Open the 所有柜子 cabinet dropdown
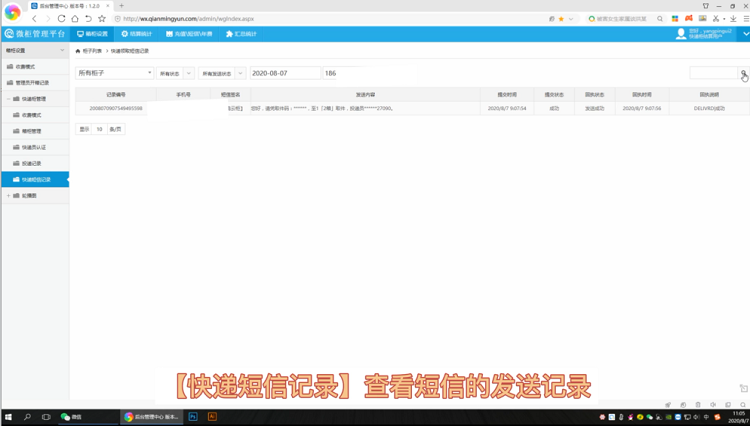Screen dimensions: 750x426 (x=114, y=73)
